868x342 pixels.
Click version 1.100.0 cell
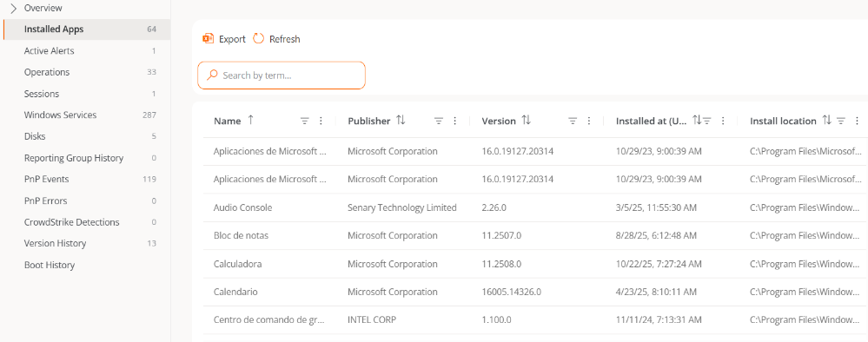point(496,319)
